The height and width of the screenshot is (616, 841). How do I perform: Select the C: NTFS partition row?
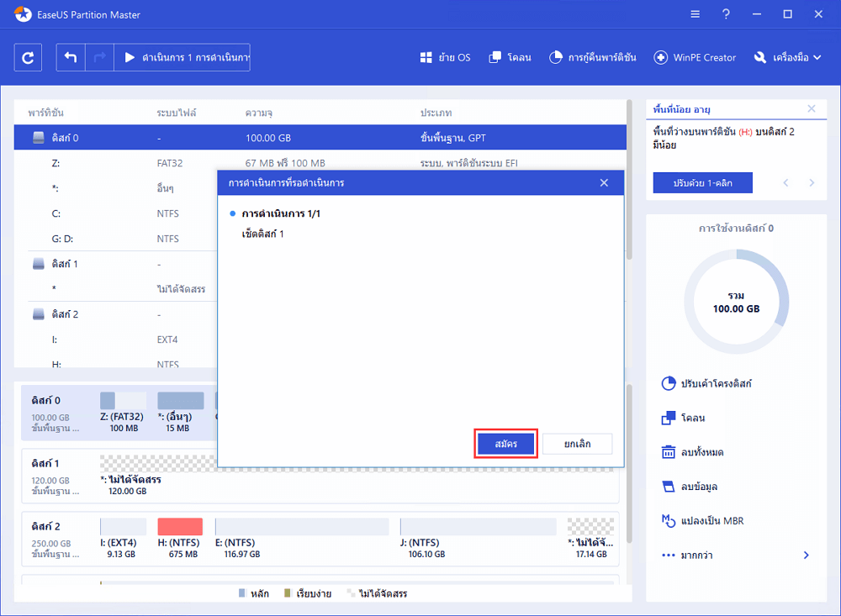coord(116,213)
